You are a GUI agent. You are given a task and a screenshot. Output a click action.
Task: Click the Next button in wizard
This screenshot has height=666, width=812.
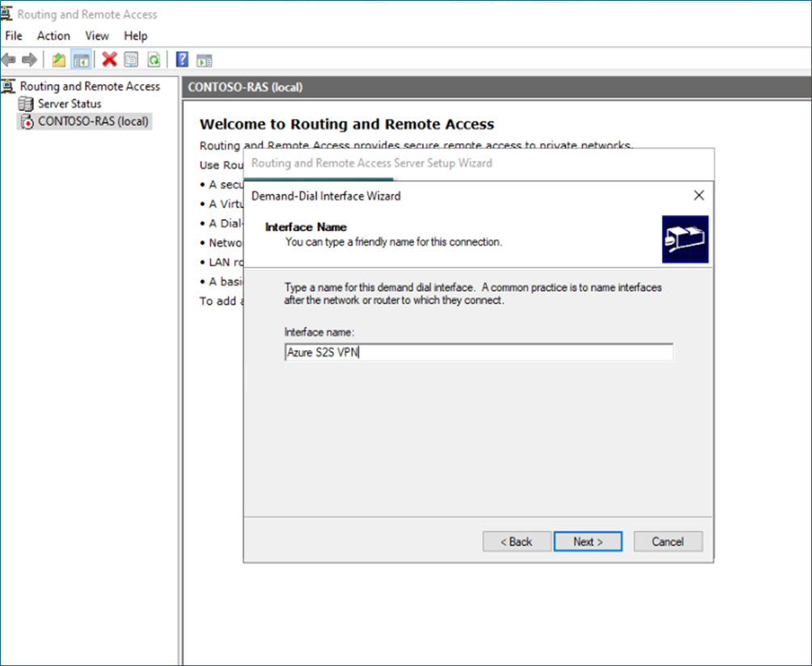pos(587,542)
